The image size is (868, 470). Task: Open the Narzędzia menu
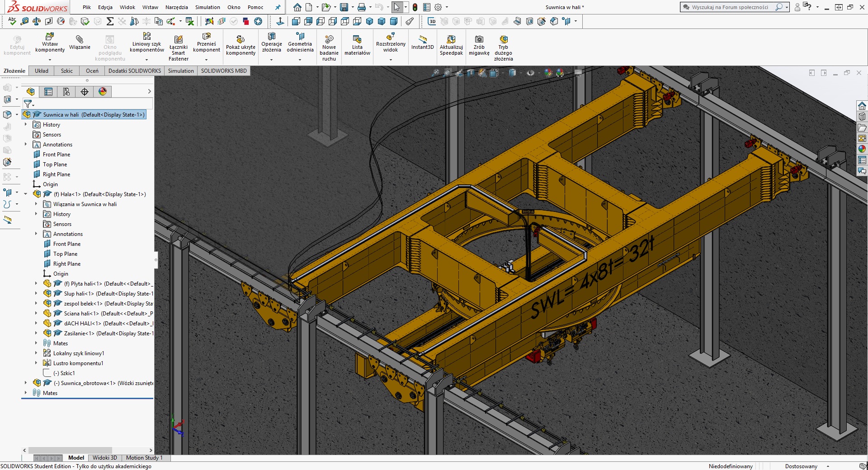(x=176, y=7)
